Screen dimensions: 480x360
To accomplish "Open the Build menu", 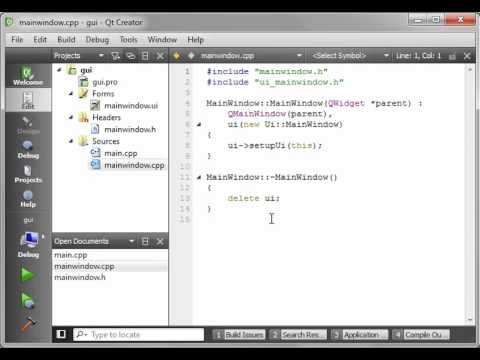I will [x=66, y=40].
